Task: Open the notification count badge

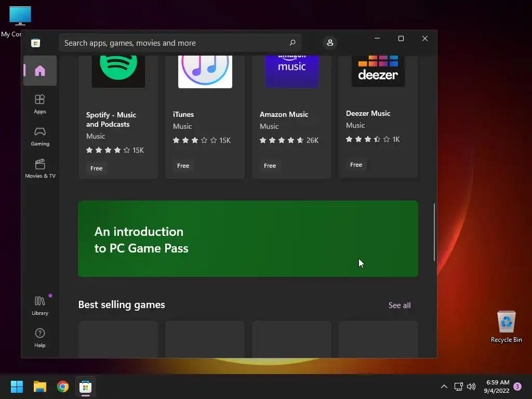Action: (517, 387)
